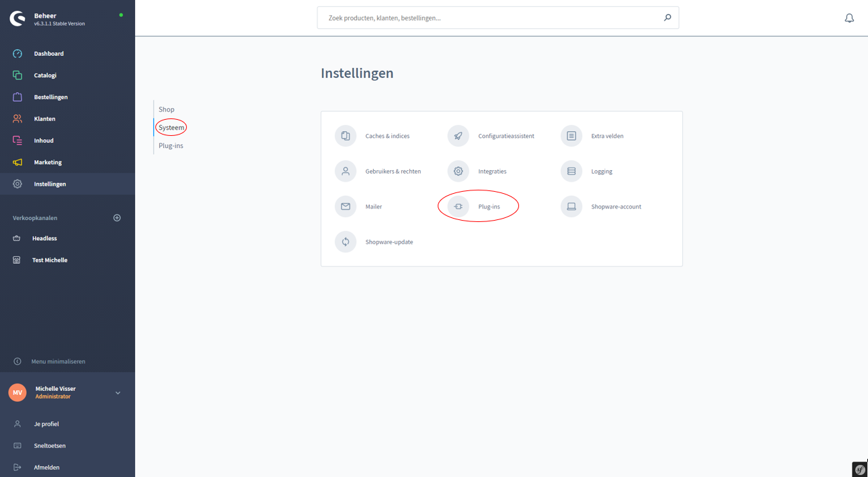Click Afmelden to log out
The width and height of the screenshot is (868, 477).
tap(46, 467)
